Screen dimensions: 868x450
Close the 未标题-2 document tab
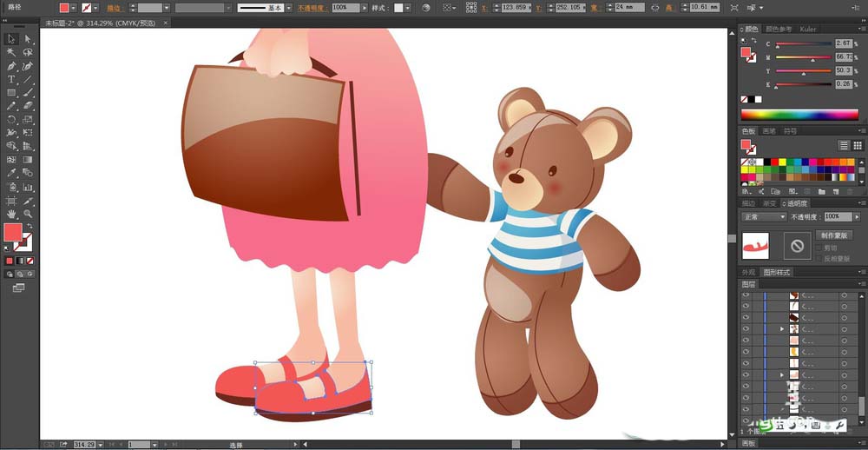click(166, 23)
